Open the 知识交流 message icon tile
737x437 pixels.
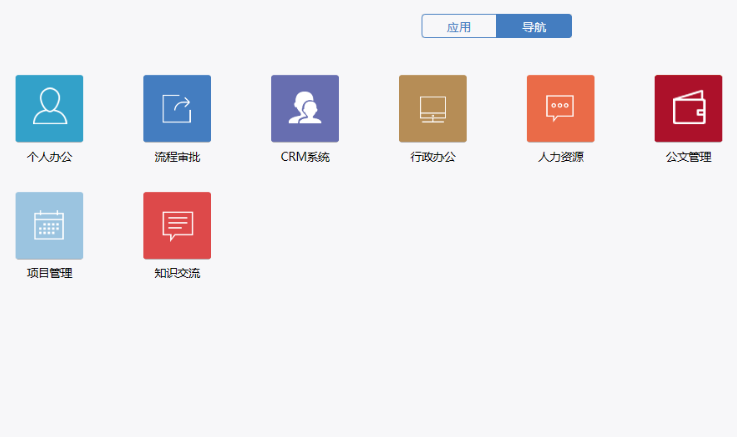click(x=177, y=225)
